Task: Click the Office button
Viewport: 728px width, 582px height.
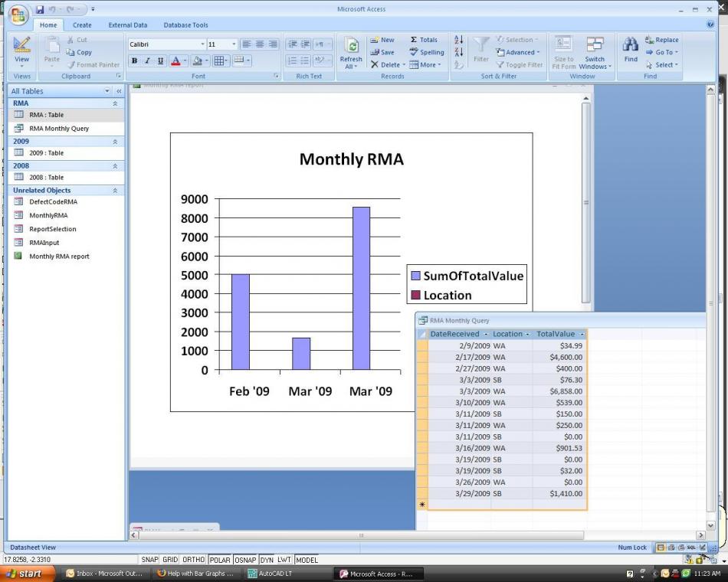Action: (18, 15)
